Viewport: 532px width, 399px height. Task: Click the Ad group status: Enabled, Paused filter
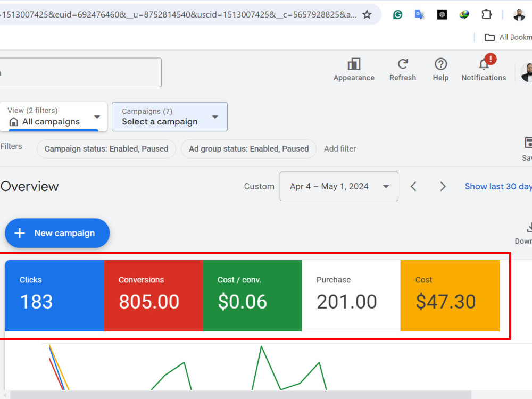(x=248, y=149)
